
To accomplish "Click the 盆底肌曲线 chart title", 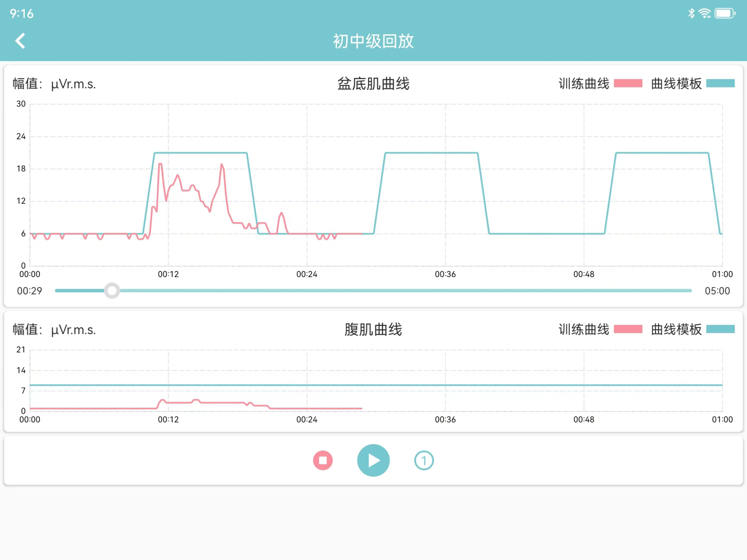I will pos(373,84).
